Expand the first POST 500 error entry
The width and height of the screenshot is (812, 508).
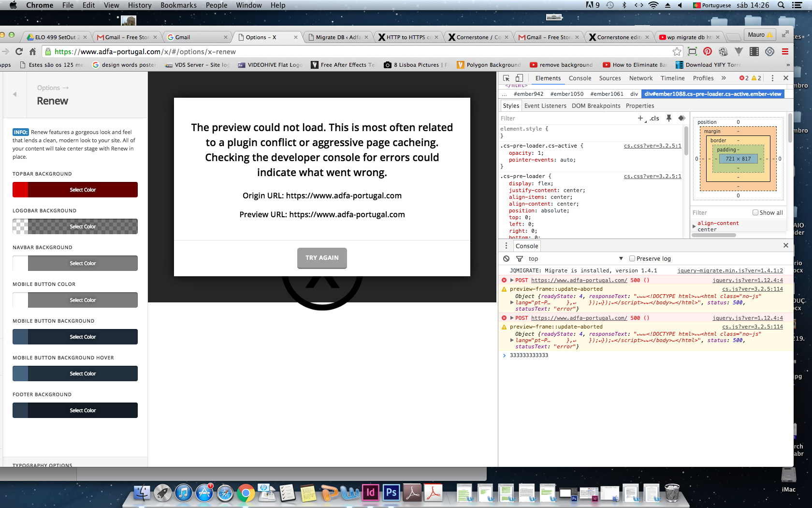pyautogui.click(x=512, y=280)
